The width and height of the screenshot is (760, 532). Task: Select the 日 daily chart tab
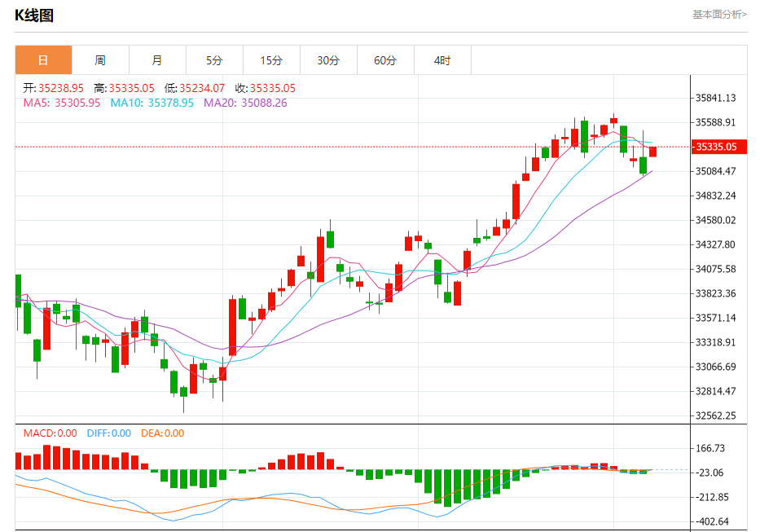44,60
